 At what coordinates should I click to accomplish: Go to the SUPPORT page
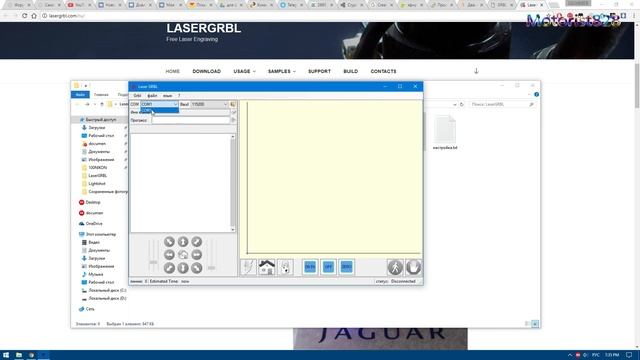click(319, 71)
